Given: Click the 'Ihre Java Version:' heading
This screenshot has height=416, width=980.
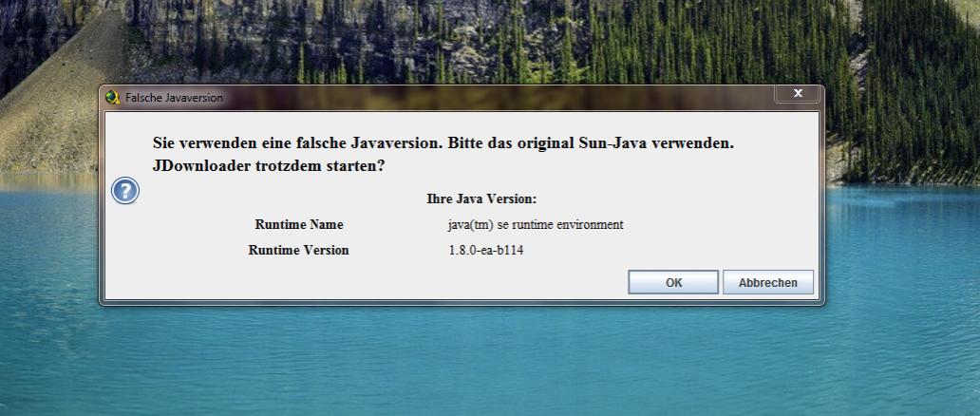Looking at the screenshot, I should click(481, 199).
